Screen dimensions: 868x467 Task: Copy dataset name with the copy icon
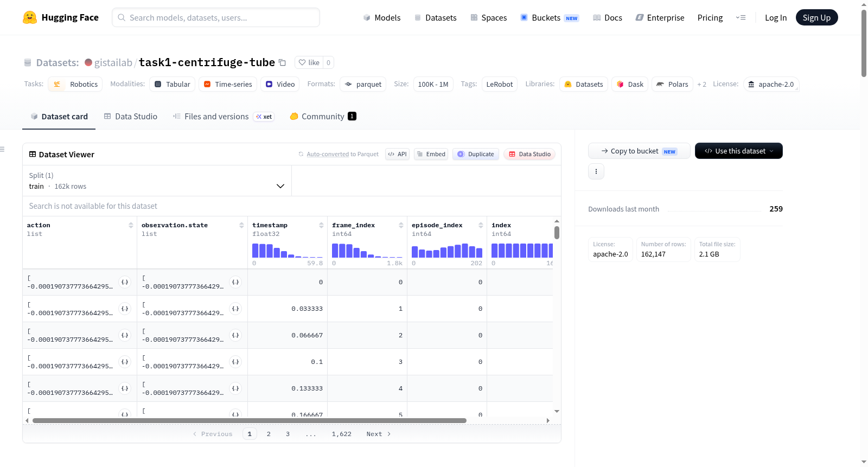pos(282,62)
